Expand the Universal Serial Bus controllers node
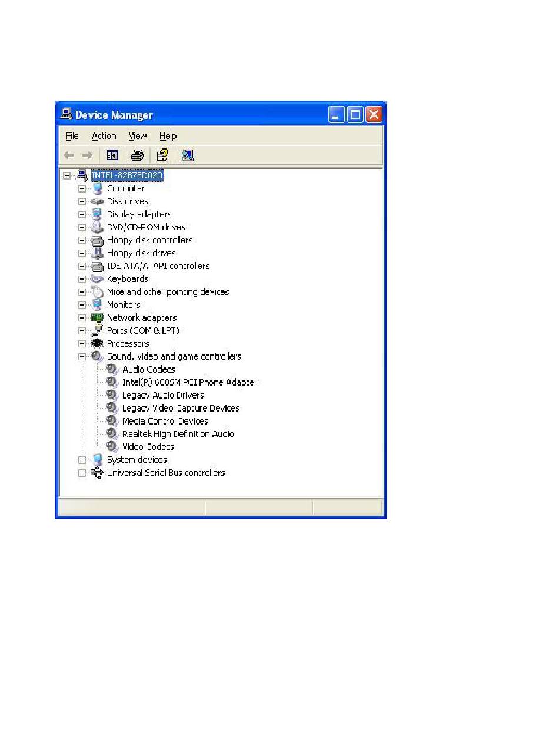559x756 pixels. [82, 473]
